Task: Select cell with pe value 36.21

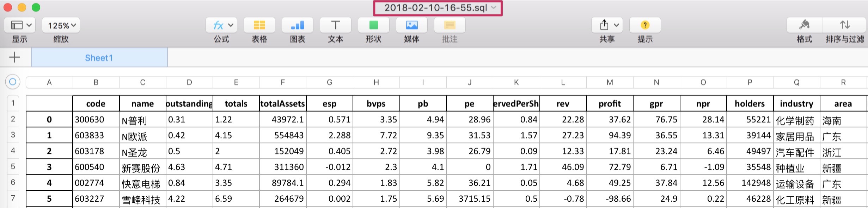Action: click(470, 183)
